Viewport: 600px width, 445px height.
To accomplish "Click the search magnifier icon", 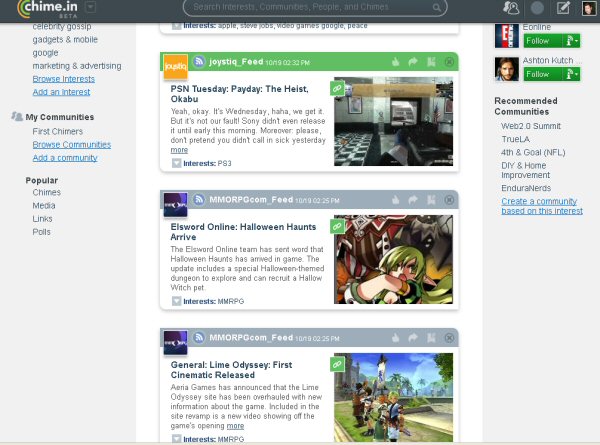I will click(x=437, y=7).
